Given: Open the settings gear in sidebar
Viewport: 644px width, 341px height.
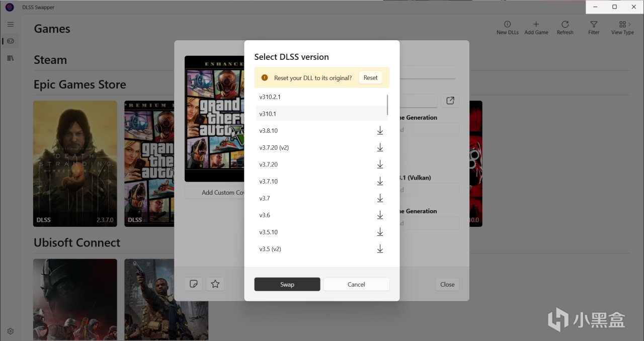Looking at the screenshot, I should pyautogui.click(x=11, y=331).
